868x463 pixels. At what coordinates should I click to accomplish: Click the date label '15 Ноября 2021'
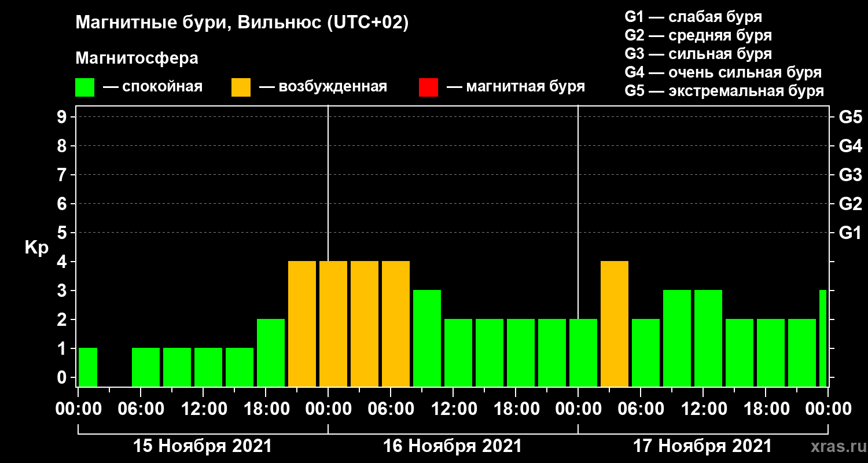(x=203, y=446)
